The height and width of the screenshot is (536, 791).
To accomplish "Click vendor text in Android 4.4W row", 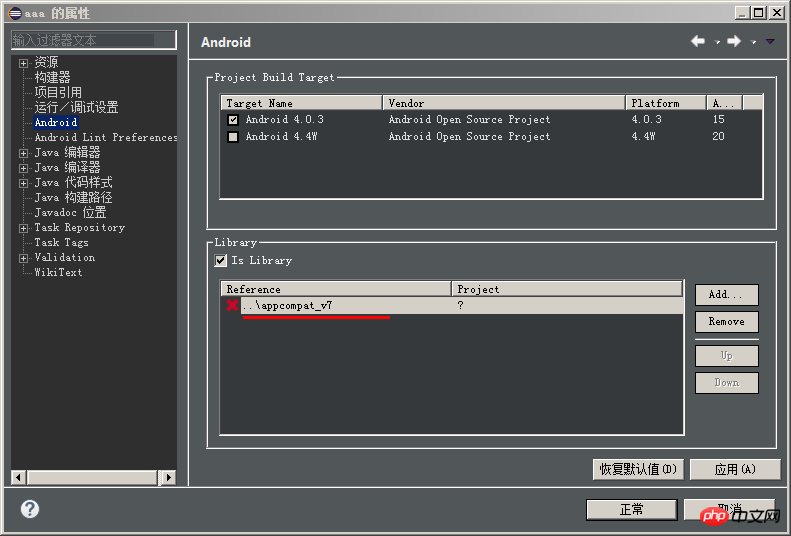I will [x=469, y=137].
